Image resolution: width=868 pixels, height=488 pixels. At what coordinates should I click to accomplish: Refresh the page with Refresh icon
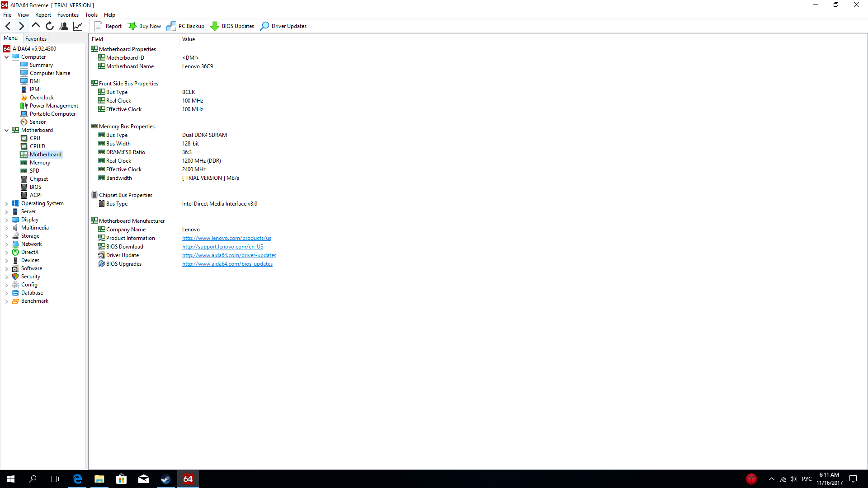[50, 26]
